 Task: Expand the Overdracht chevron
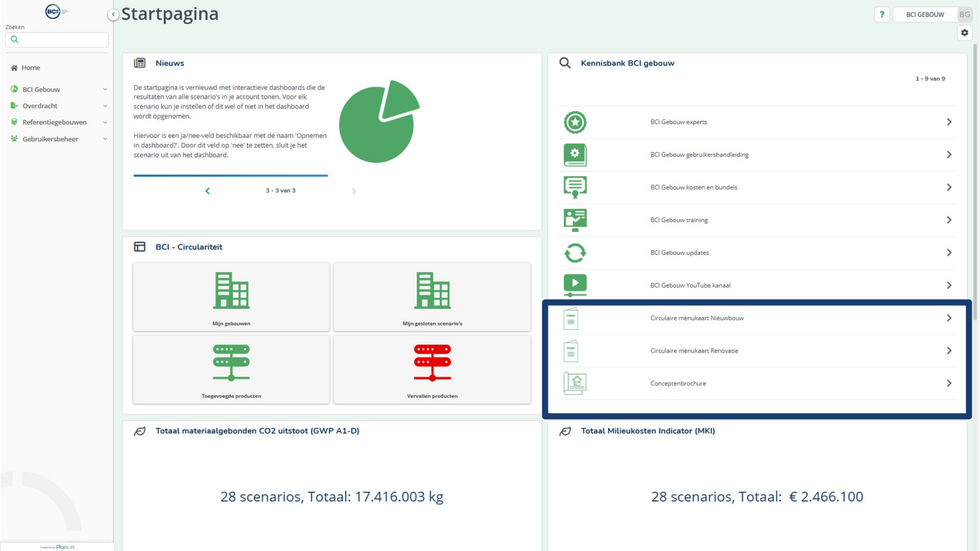point(105,106)
